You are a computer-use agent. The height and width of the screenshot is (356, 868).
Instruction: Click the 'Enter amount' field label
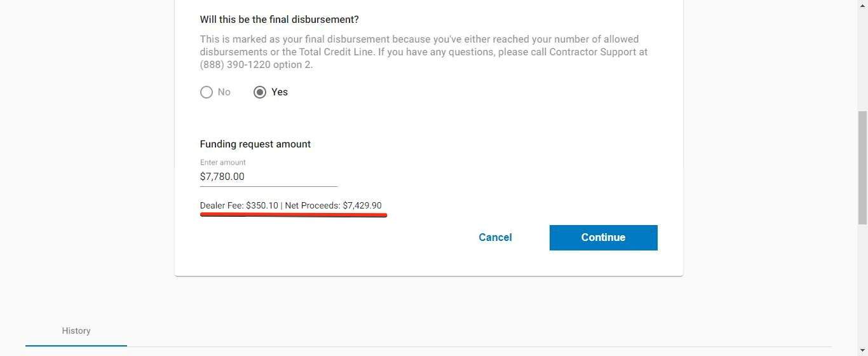223,163
